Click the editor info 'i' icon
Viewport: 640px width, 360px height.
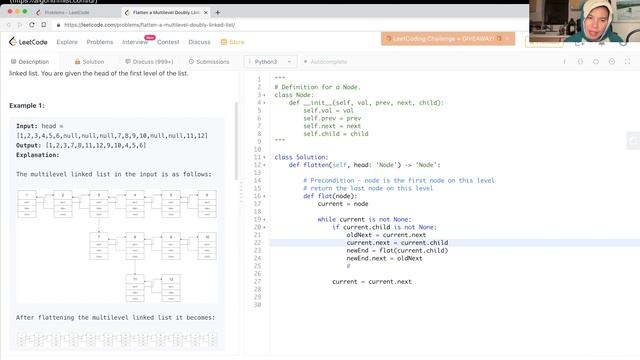tap(564, 62)
